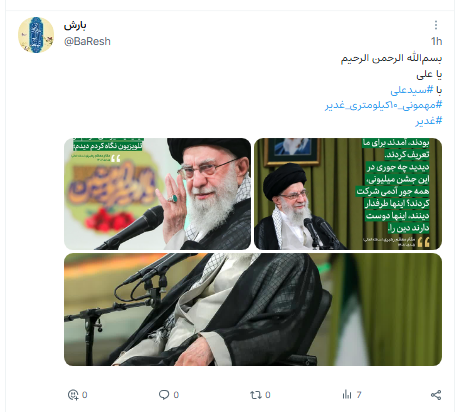Click the reply count zero
471x412 pixels.
(176, 395)
